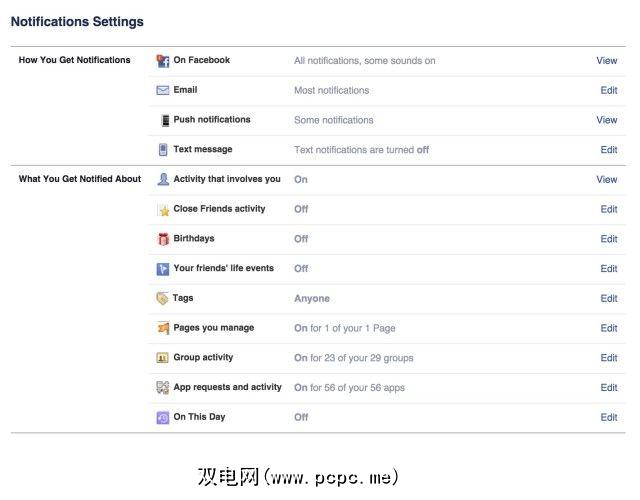
Task: Click the Email envelope icon
Action: click(163, 91)
